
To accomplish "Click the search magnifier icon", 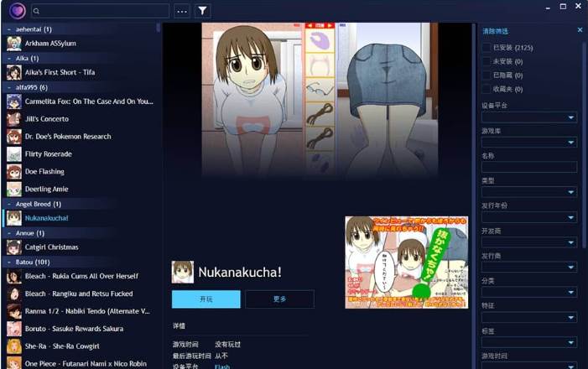I will pyautogui.click(x=36, y=11).
